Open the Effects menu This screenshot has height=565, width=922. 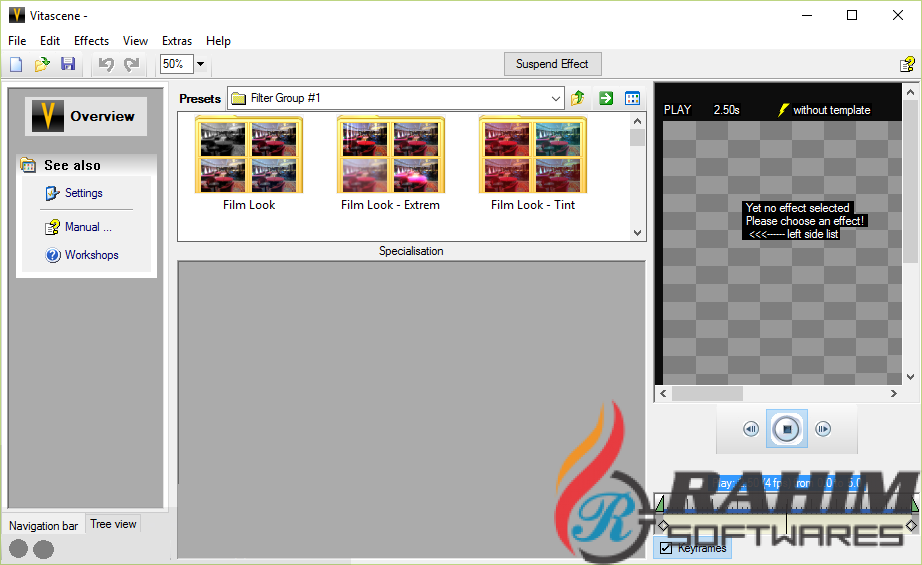91,41
